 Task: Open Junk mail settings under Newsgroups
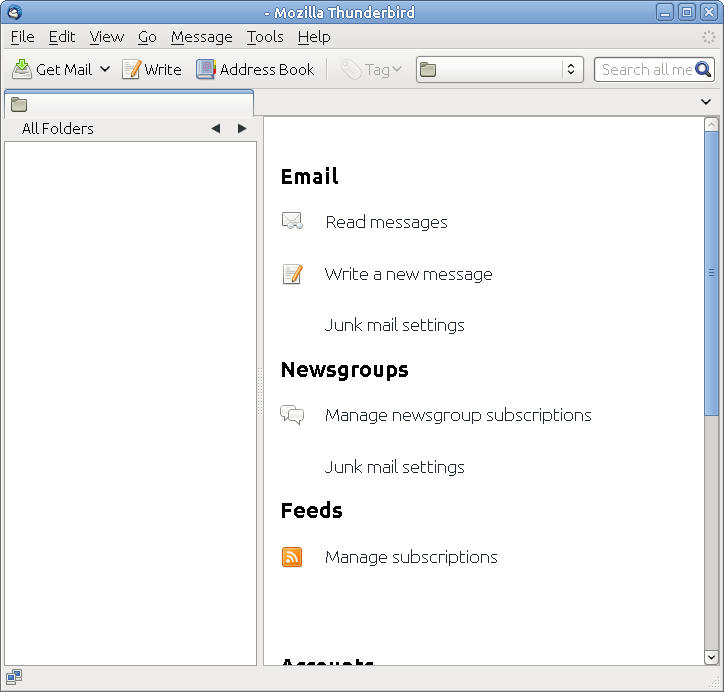[395, 467]
